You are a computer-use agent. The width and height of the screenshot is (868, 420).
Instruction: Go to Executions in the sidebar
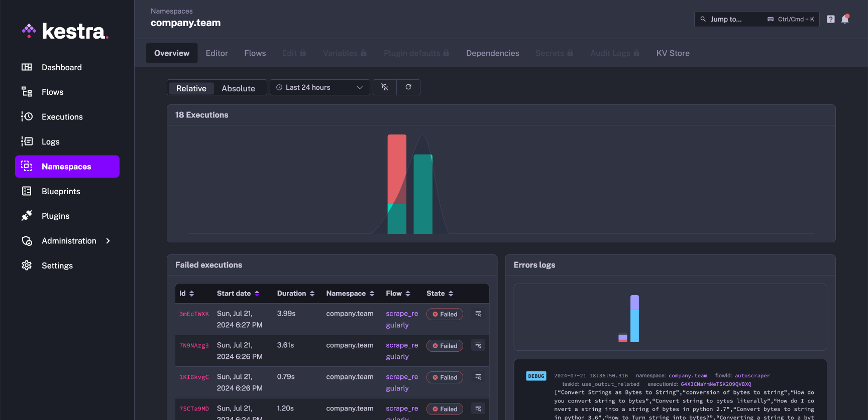tap(62, 117)
